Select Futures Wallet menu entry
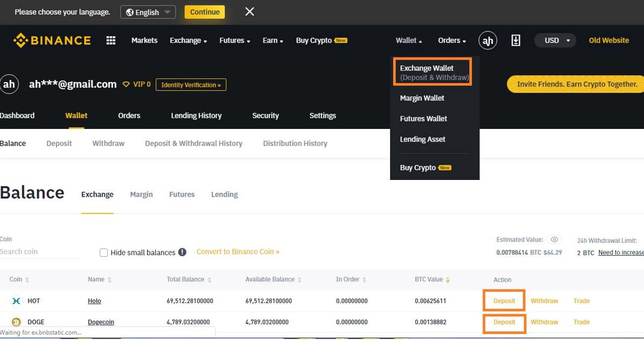Screen dimensions: 644x340 pos(423,118)
